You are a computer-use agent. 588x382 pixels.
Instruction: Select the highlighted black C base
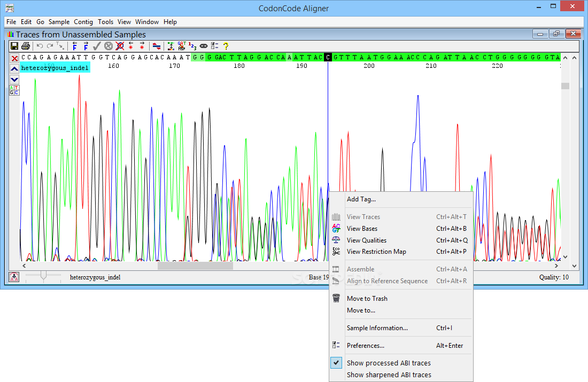coord(328,57)
